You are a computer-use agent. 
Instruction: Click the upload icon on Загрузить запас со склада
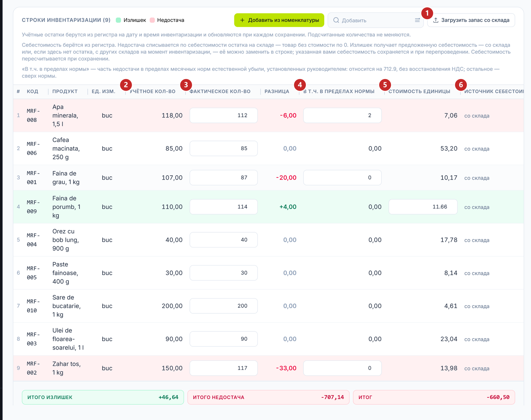(436, 20)
